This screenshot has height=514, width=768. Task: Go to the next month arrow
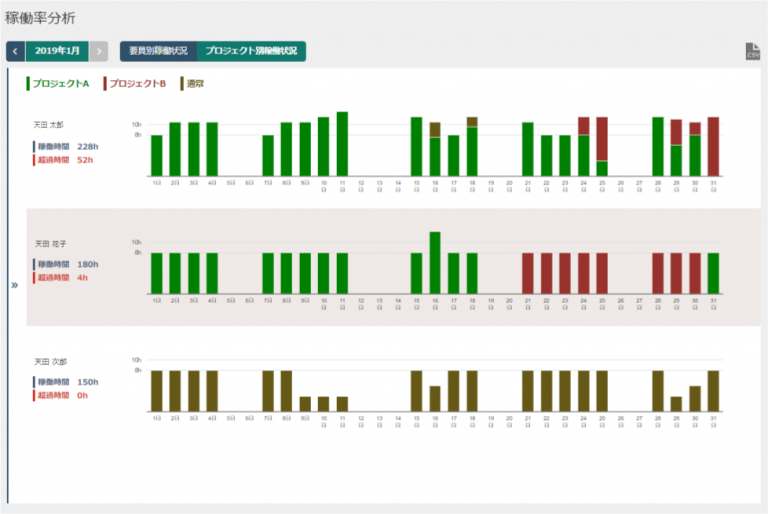click(99, 51)
